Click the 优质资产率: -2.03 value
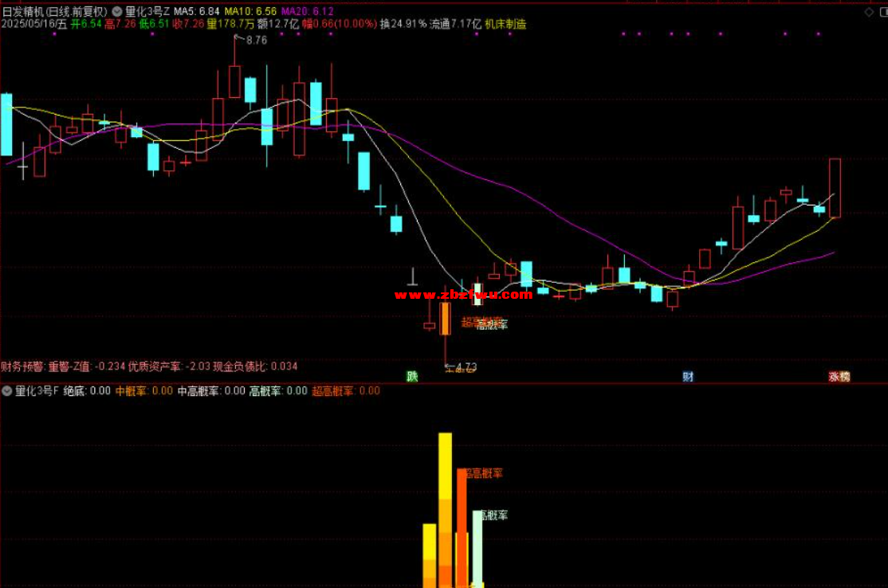The height and width of the screenshot is (588, 888). click(x=169, y=367)
